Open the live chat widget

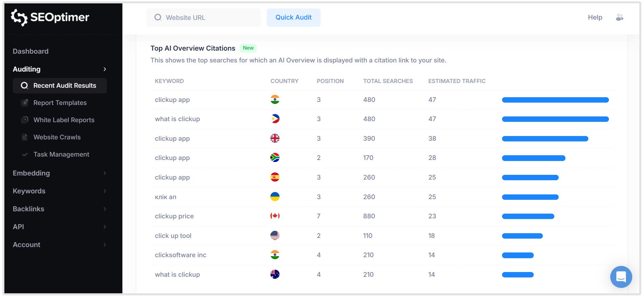tap(621, 277)
